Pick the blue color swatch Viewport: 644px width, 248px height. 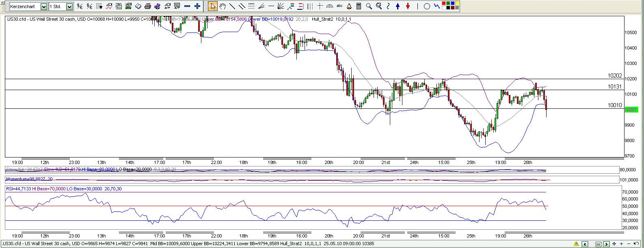[x=453, y=3]
